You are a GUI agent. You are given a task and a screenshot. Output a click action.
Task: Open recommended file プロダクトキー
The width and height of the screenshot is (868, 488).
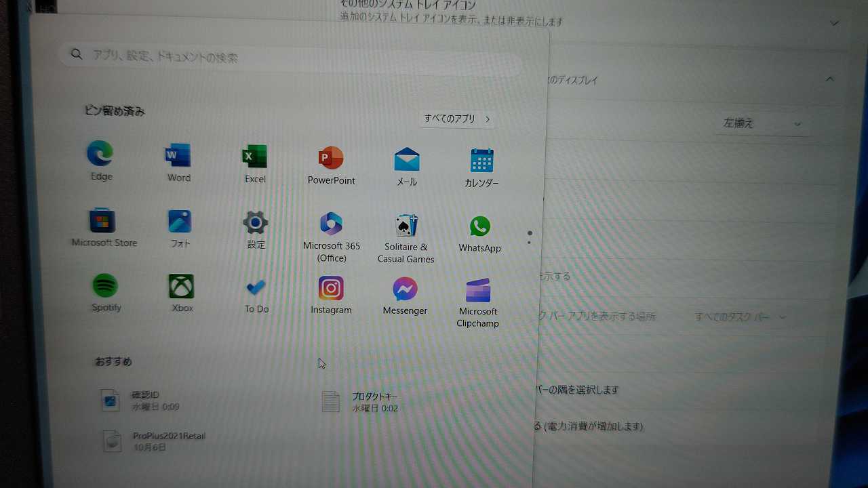[x=360, y=402]
